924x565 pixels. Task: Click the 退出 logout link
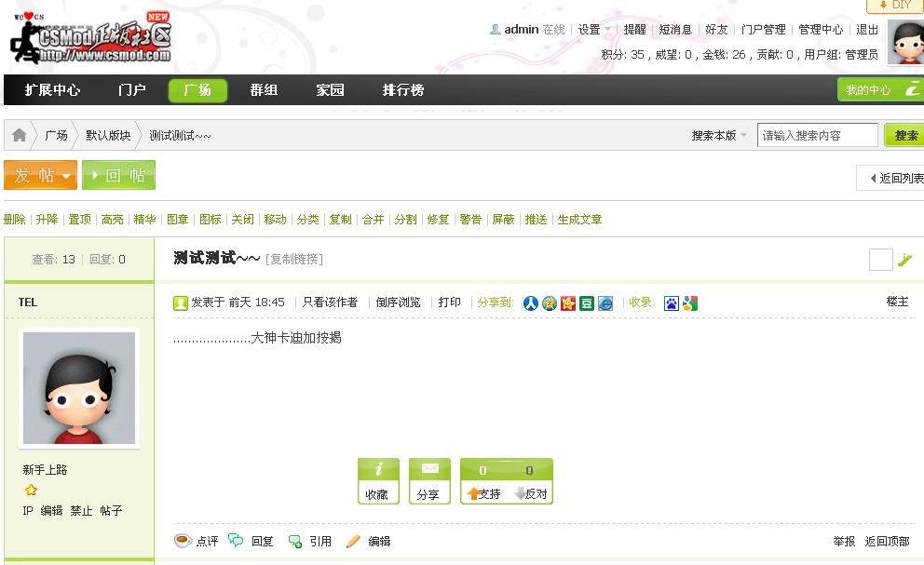[867, 30]
